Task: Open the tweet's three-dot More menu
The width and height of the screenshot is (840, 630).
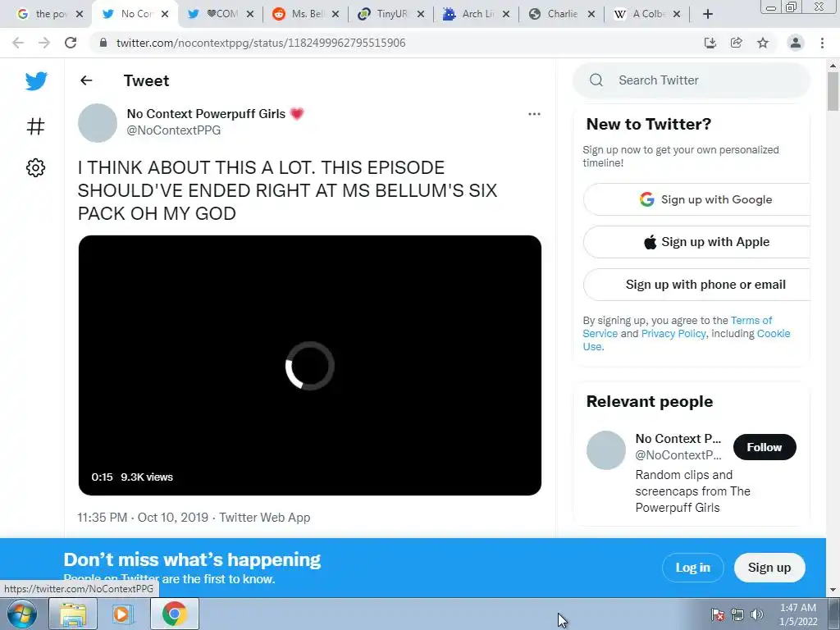Action: (x=534, y=114)
